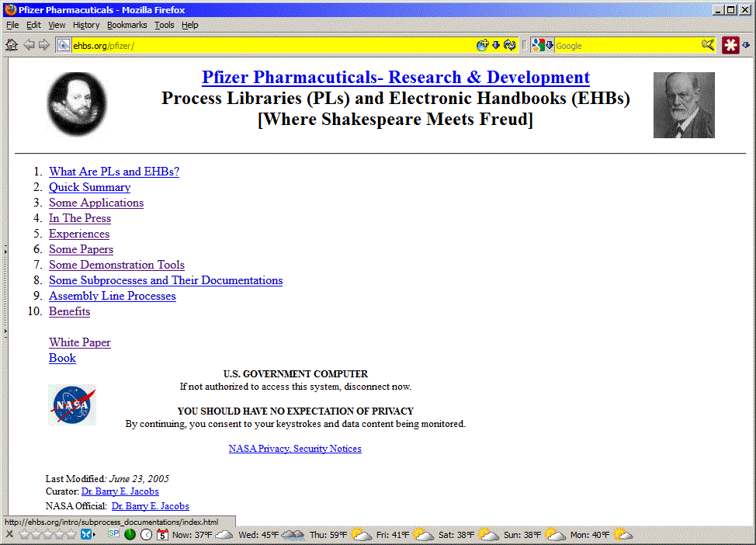Viewport: 756px width, 545px height.
Task: Open the Experiences link
Action: click(x=79, y=234)
